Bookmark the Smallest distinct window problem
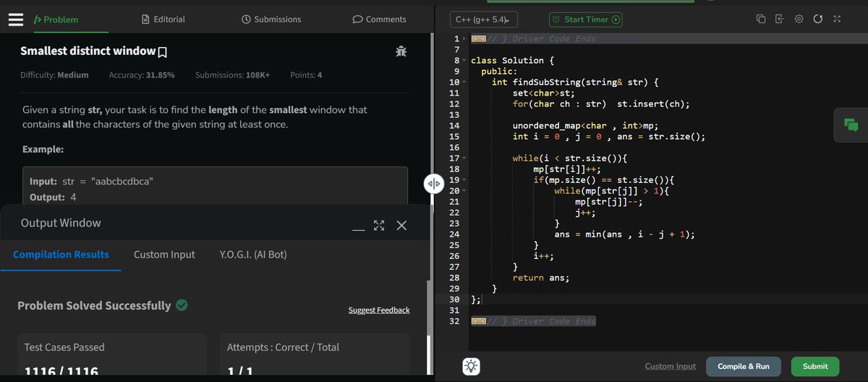Image resolution: width=868 pixels, height=382 pixels. 163,51
